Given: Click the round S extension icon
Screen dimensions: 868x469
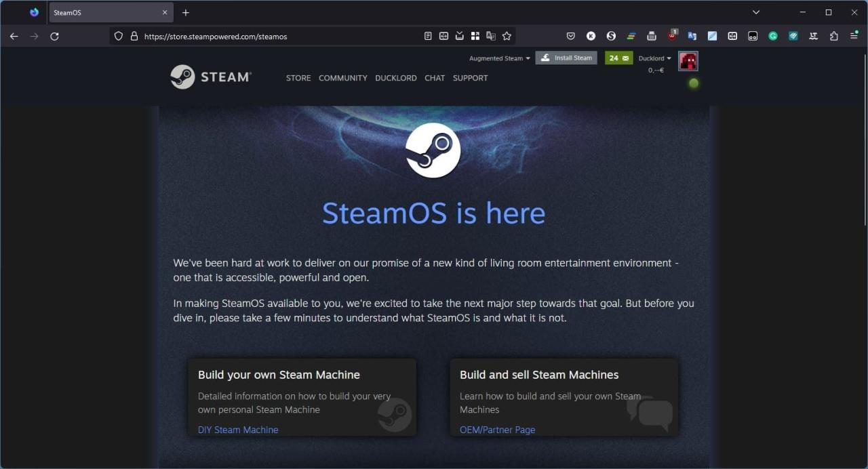Looking at the screenshot, I should click(611, 36).
